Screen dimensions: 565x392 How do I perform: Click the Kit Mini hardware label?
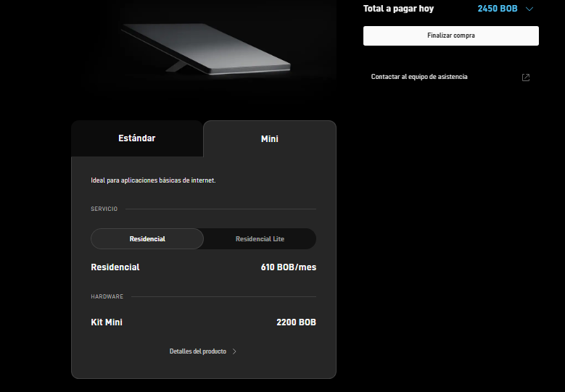point(107,322)
